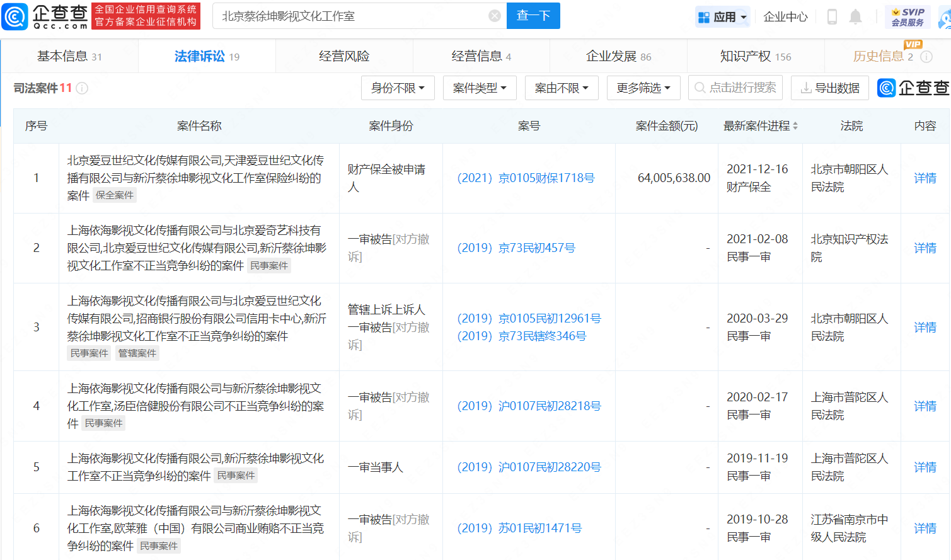The height and width of the screenshot is (560, 951).
Task: Open case number 京0105财保1718号
Action: (526, 178)
